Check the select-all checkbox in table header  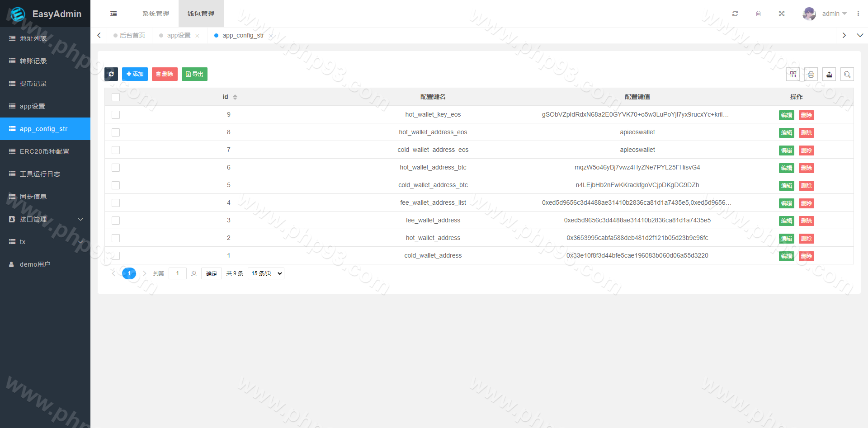(x=116, y=97)
